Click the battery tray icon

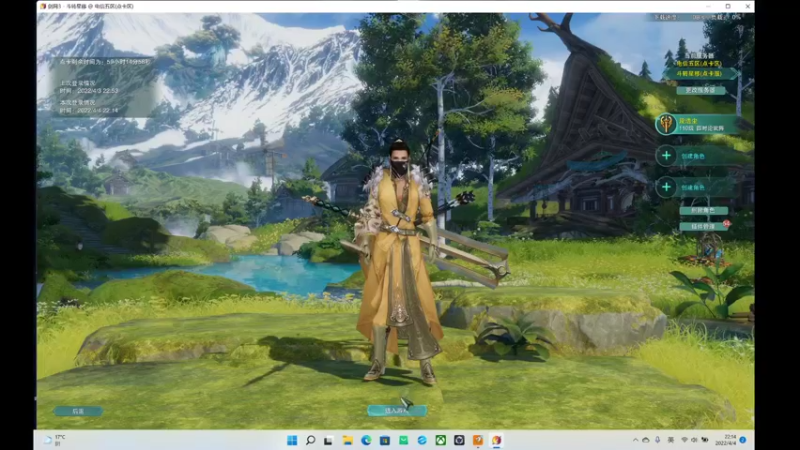705,440
